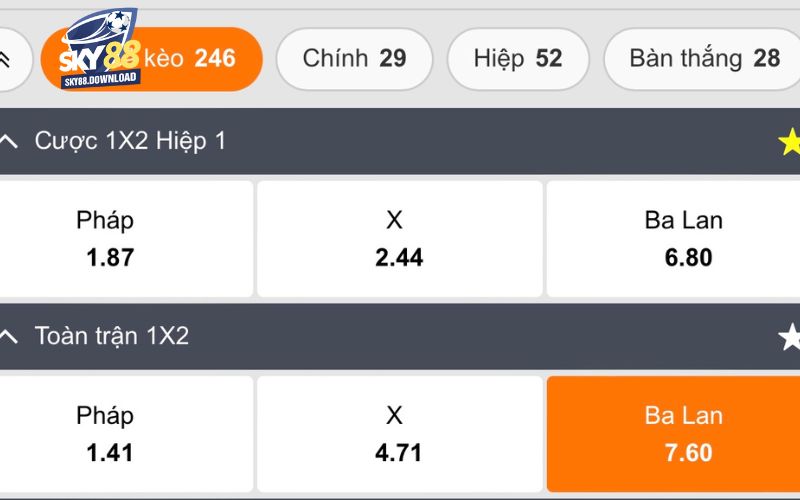The width and height of the screenshot is (800, 500).
Task: Pick draw X at 2.44 odds
Action: pos(399,239)
